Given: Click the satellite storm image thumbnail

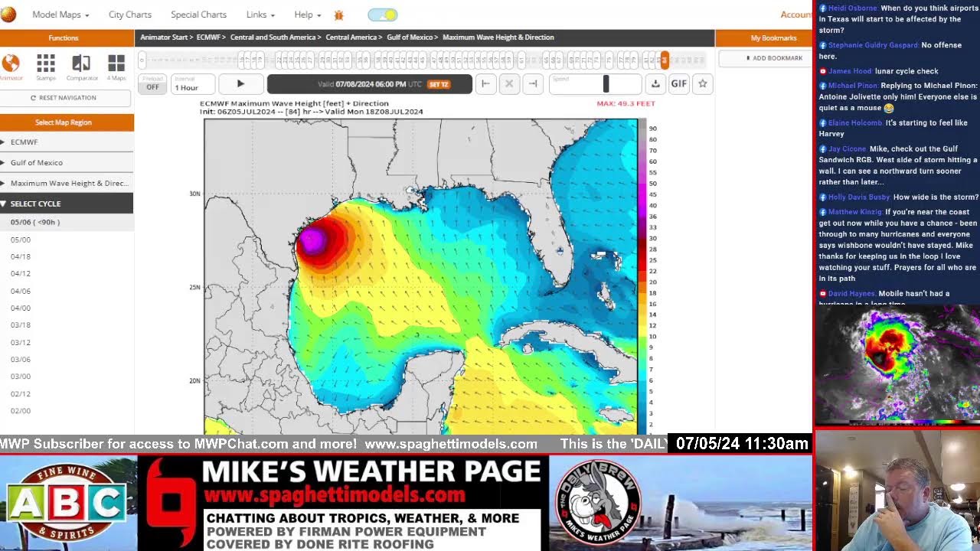Looking at the screenshot, I should [x=897, y=365].
